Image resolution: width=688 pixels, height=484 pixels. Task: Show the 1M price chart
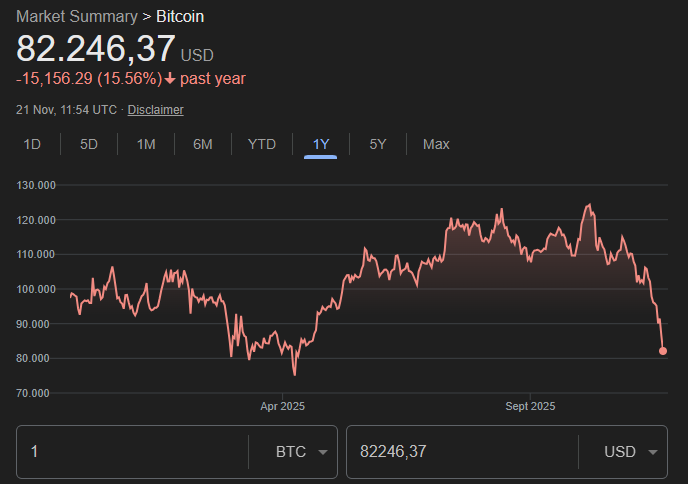[146, 144]
